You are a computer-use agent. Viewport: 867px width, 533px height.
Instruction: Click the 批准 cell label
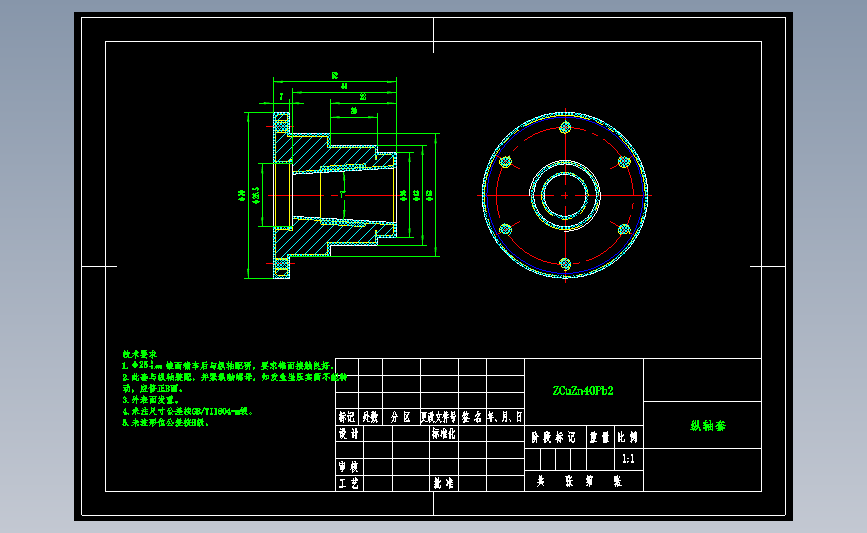click(x=443, y=483)
